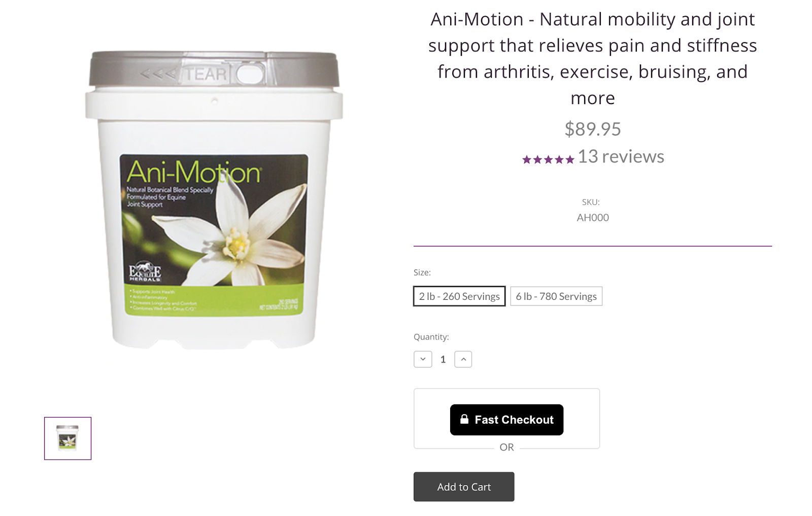Increase quantity with the up chevron
This screenshot has width=812, height=516.
(x=463, y=359)
